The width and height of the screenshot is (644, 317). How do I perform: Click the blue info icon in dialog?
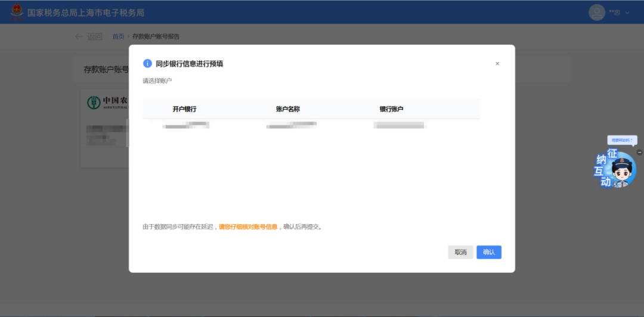tap(147, 64)
